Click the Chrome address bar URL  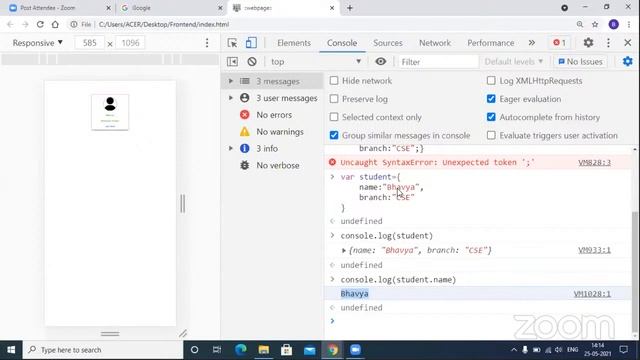click(x=164, y=24)
